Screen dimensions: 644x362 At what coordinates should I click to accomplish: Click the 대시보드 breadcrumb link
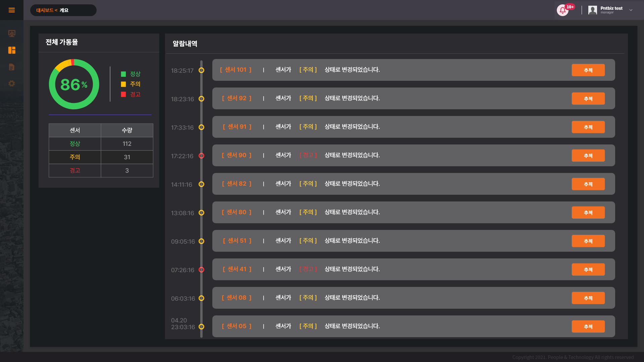(x=45, y=10)
